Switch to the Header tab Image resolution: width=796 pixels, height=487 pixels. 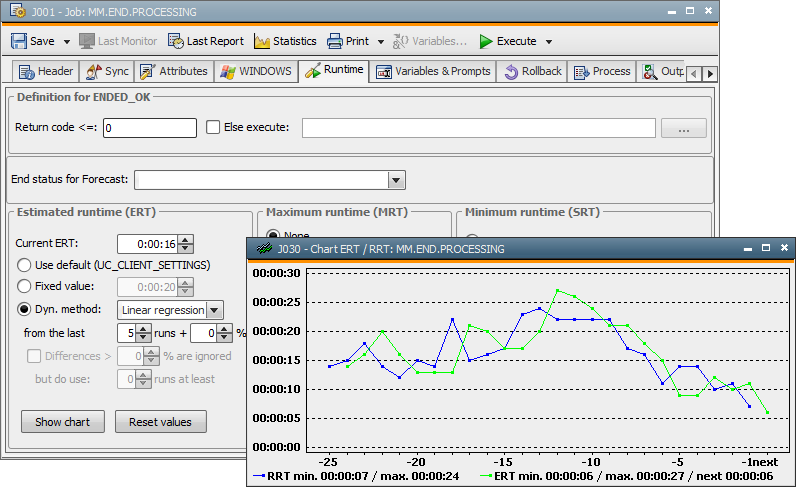[46, 71]
